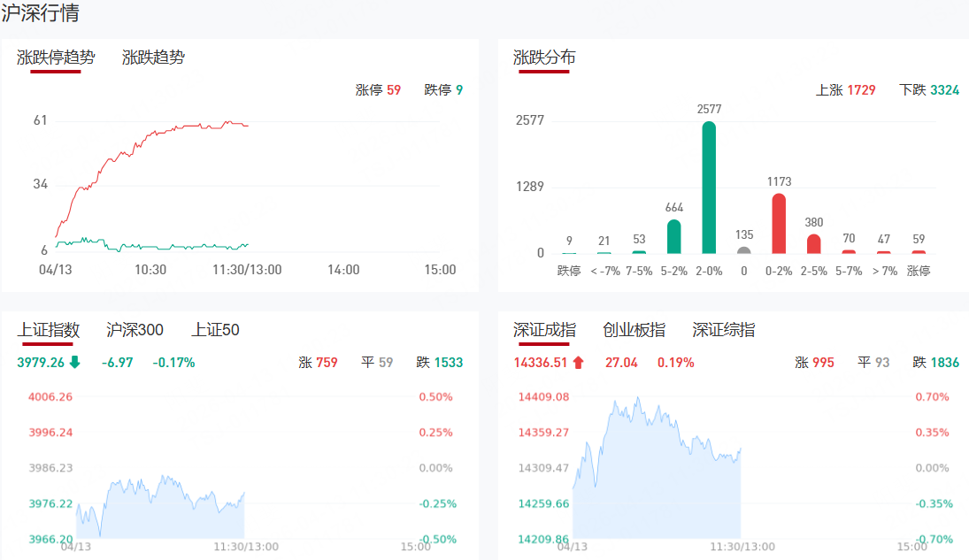Click the 下跌 3324 count label
Viewport: 969px width, 560px height.
pos(928,90)
